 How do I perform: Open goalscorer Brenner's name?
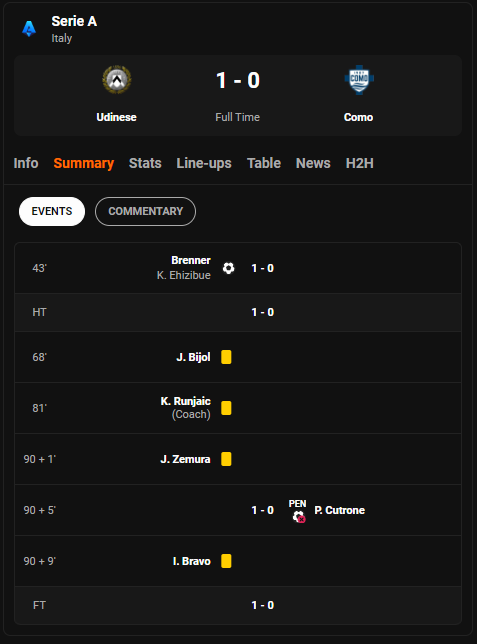tap(191, 260)
